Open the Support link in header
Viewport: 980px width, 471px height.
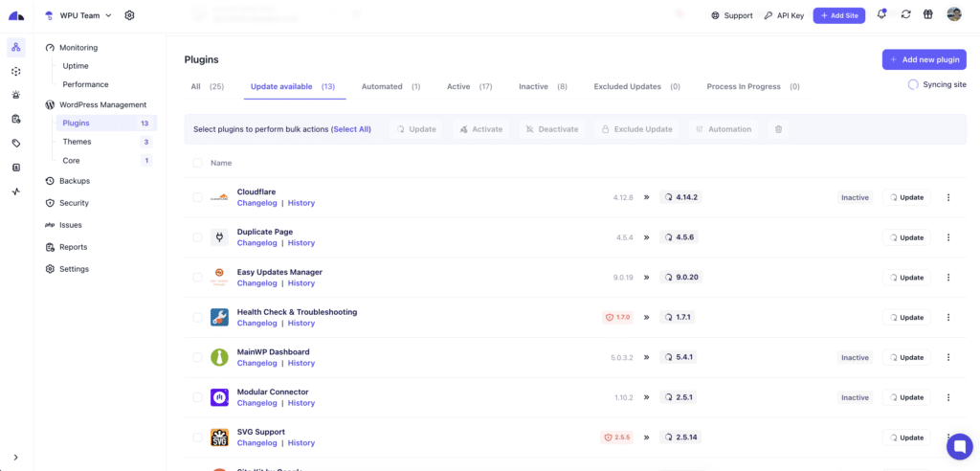click(732, 15)
